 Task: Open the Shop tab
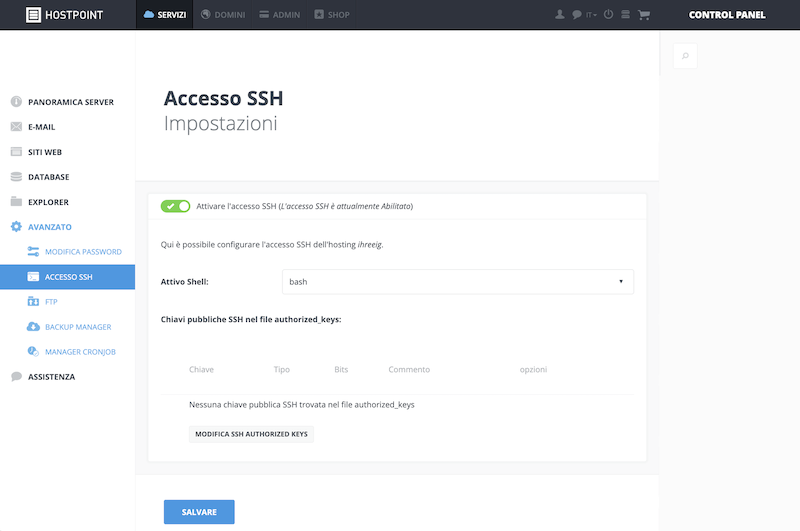[x=332, y=15]
